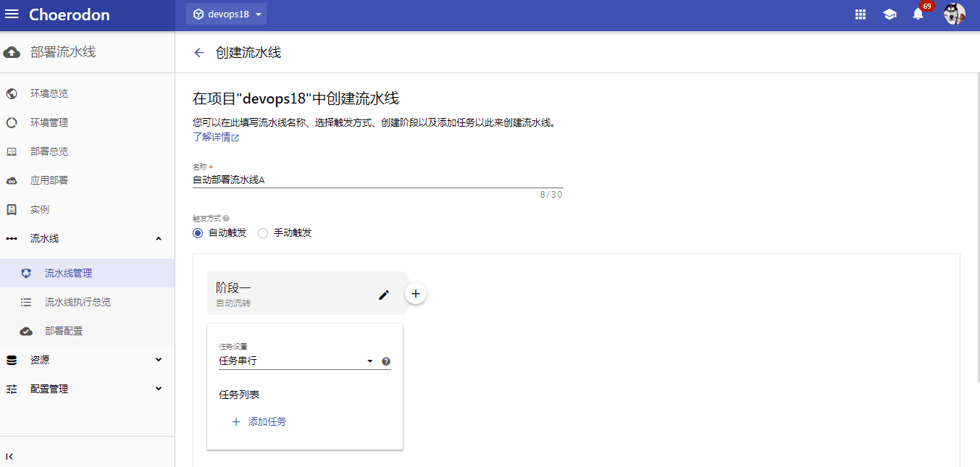Click the 部署流水线 cloud upload icon
980x467 pixels.
12,52
